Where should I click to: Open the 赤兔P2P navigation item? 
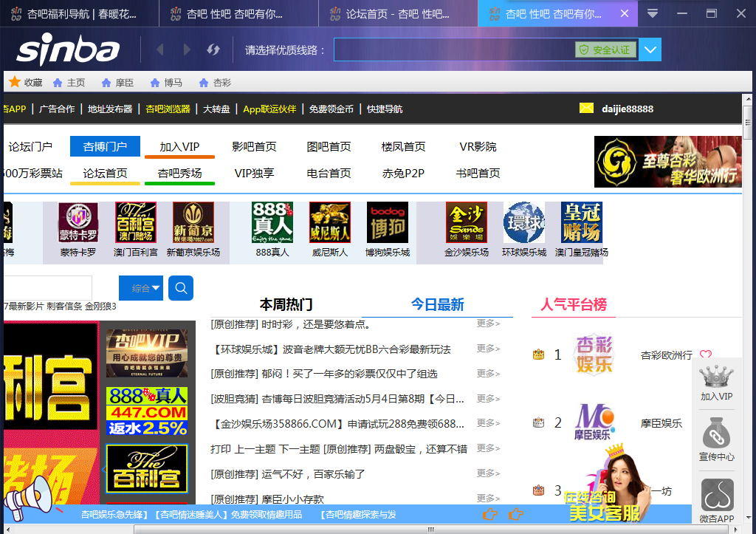tap(403, 173)
